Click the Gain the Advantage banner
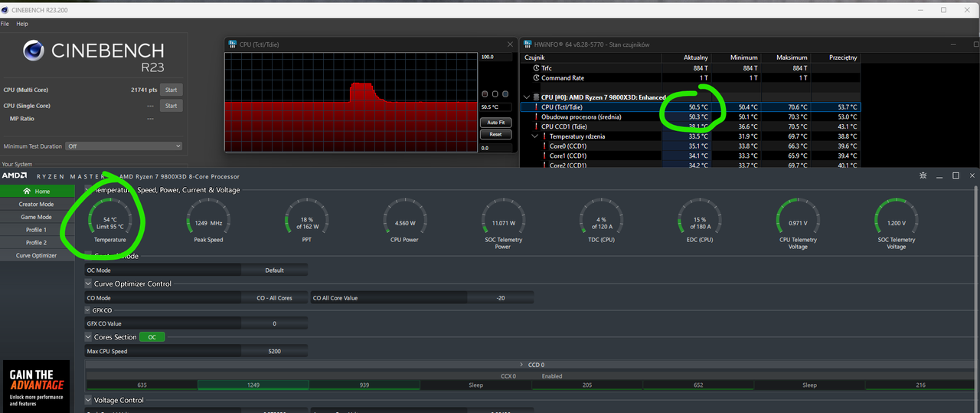This screenshot has width=980, height=413. pyautogui.click(x=36, y=386)
